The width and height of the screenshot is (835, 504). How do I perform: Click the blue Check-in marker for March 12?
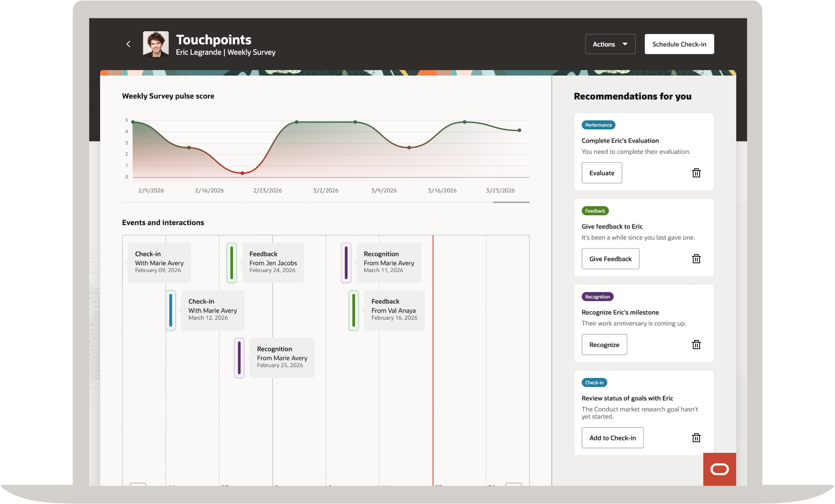(x=170, y=310)
